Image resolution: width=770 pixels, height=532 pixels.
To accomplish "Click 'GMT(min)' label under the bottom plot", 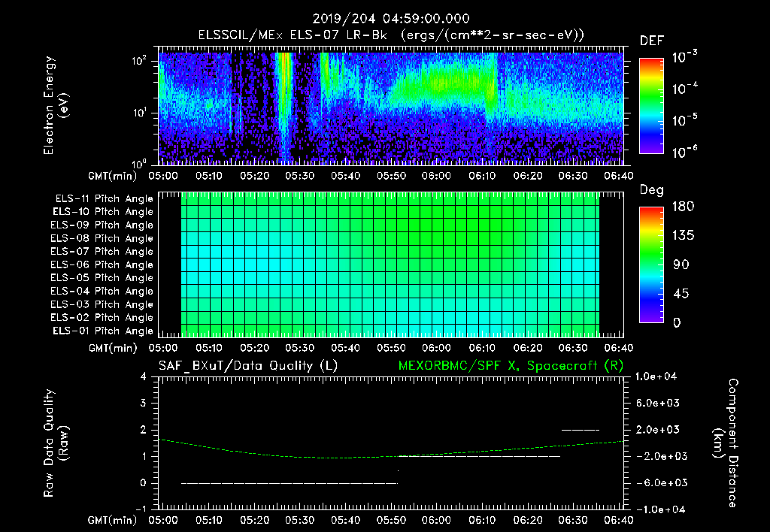I will [113, 520].
